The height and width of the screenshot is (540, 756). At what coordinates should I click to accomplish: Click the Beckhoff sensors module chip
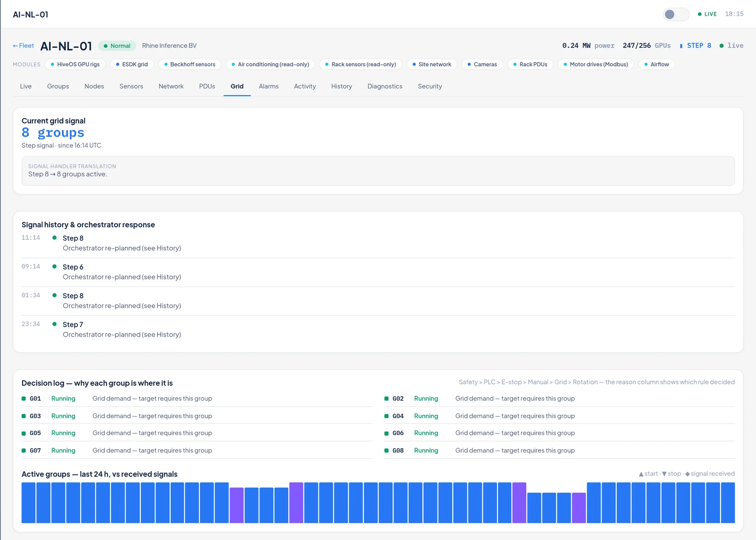tap(189, 64)
